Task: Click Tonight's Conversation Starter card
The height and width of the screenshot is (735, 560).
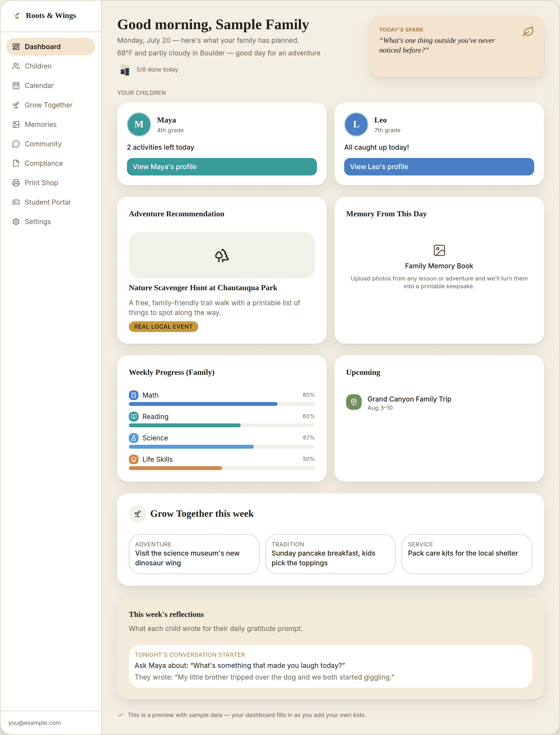Action: pos(330,666)
